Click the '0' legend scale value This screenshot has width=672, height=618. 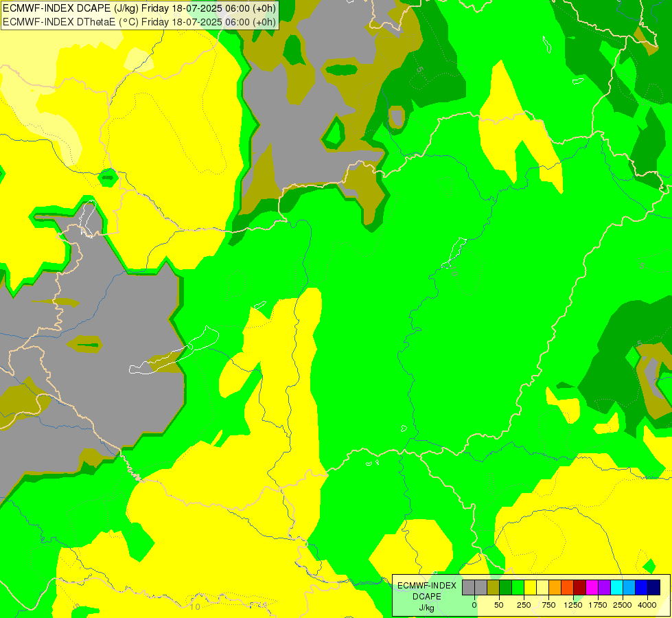pos(474,605)
